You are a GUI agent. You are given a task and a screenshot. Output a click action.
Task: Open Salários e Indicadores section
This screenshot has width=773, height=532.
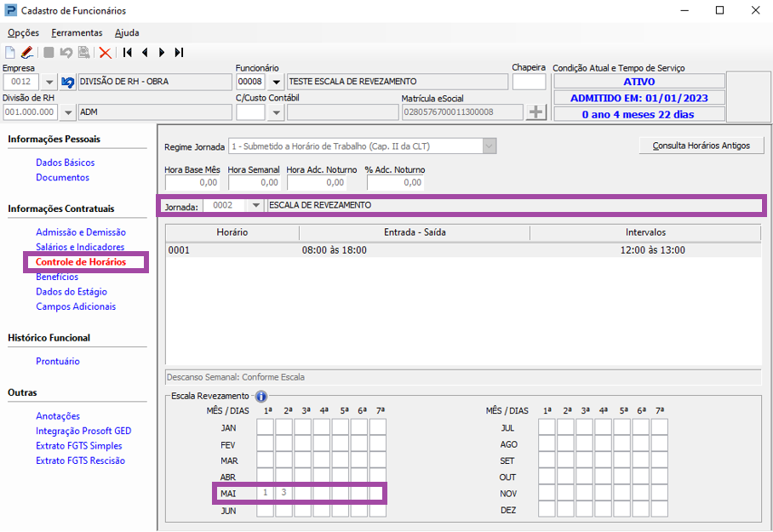point(80,247)
